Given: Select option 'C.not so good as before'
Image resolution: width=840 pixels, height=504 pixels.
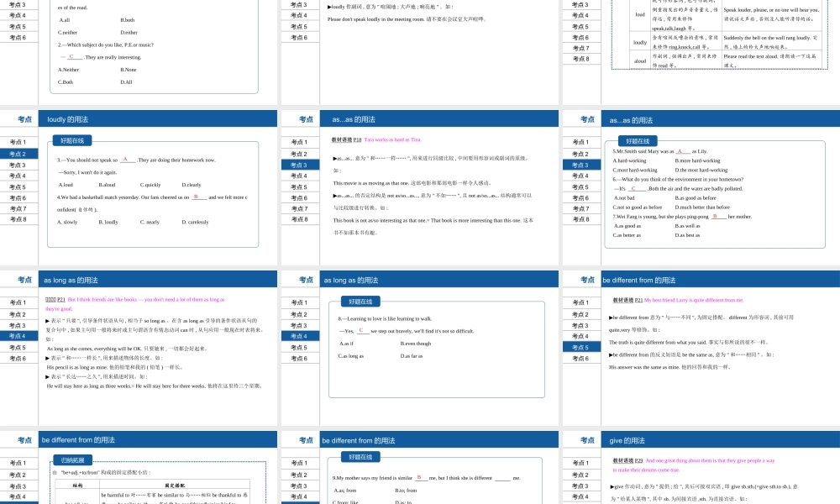Looking at the screenshot, I should tap(638, 207).
